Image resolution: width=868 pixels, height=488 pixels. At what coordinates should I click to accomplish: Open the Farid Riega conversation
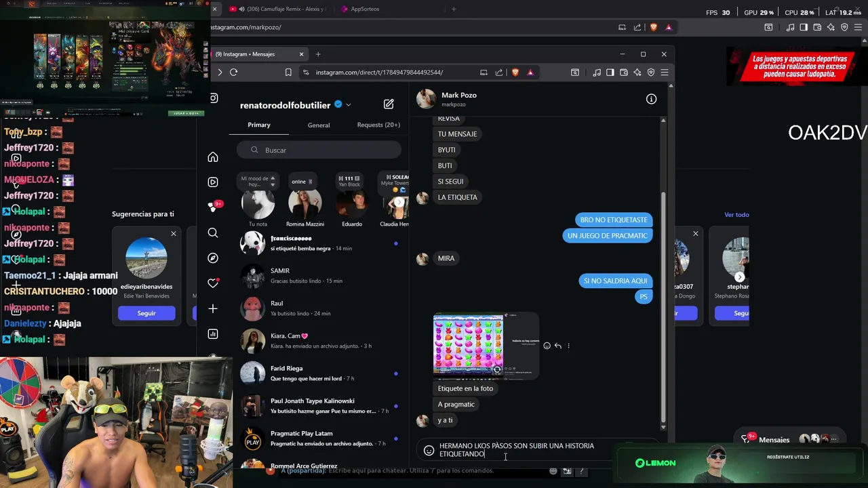pyautogui.click(x=319, y=373)
